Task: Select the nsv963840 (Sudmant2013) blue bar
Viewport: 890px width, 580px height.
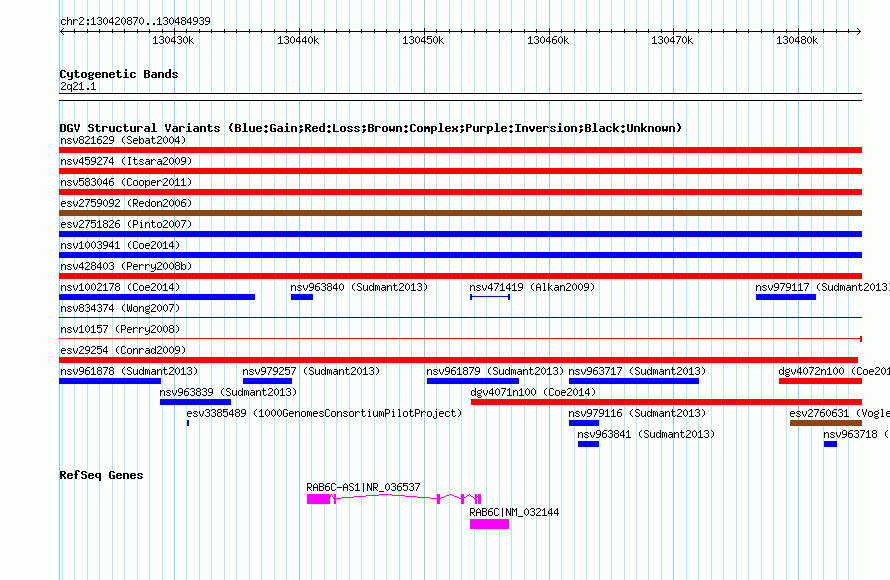Action: pos(302,297)
